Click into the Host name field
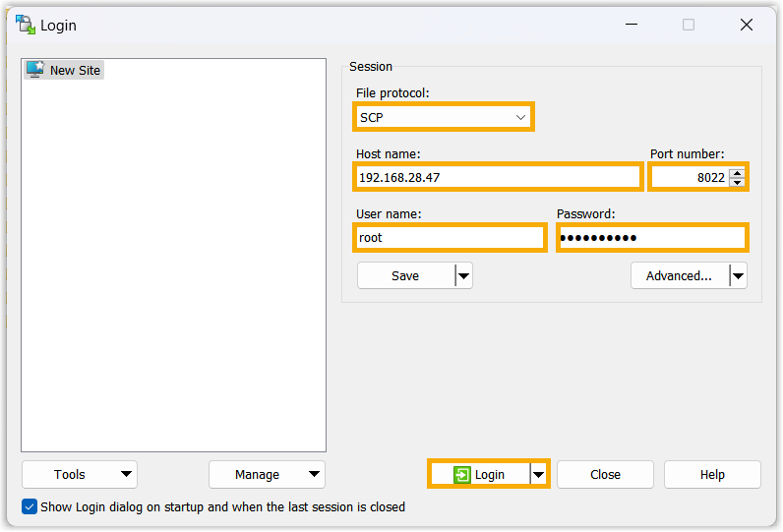This screenshot has width=783, height=532. click(x=498, y=178)
